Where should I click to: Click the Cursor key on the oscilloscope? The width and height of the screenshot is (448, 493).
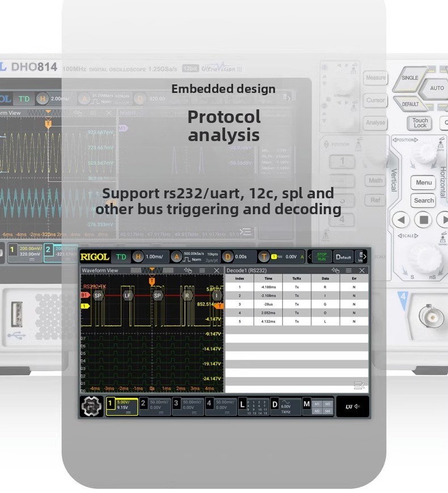coord(375,100)
